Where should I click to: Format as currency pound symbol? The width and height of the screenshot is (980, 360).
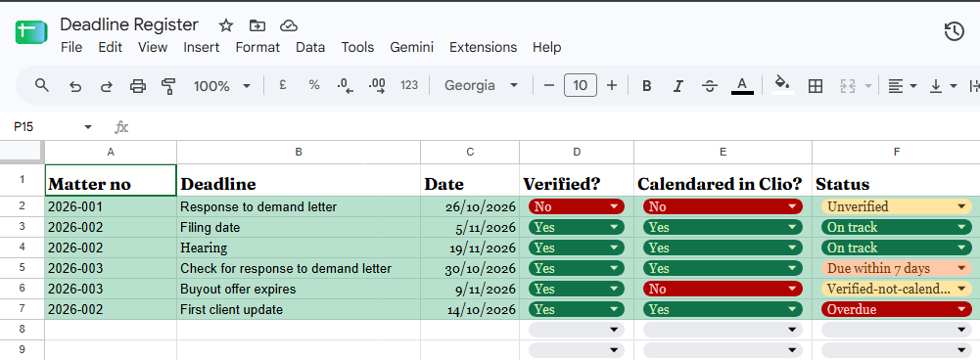click(283, 86)
